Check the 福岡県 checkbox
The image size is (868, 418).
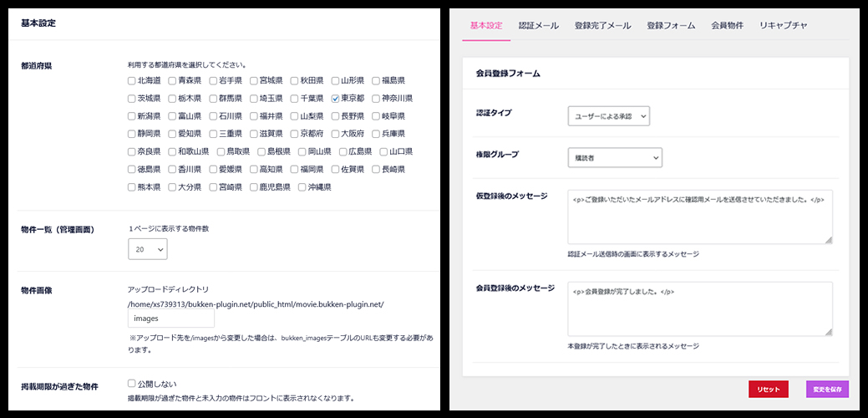295,170
